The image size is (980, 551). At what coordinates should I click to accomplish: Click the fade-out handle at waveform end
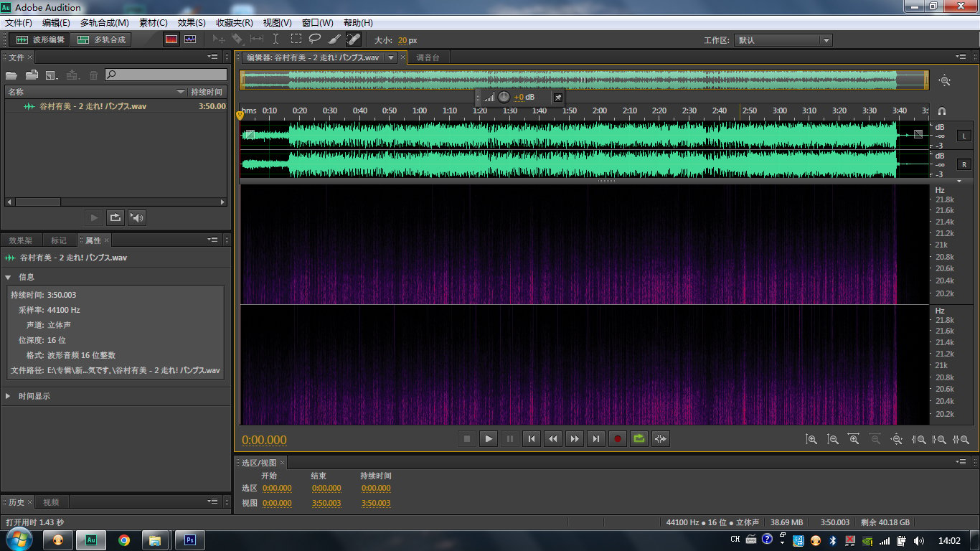(918, 134)
